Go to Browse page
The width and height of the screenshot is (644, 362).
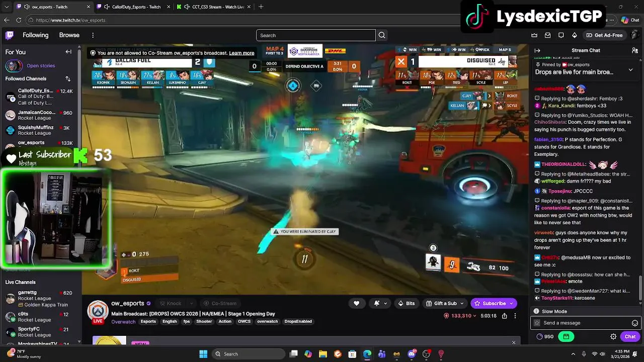[69, 35]
